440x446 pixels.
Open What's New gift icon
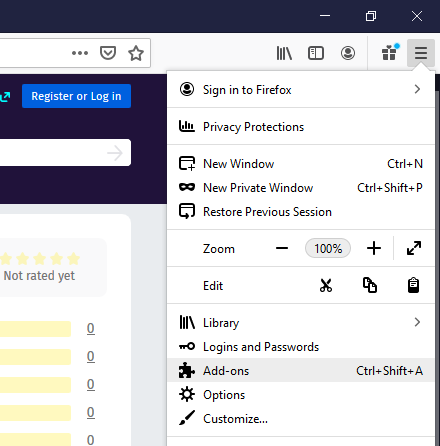click(x=390, y=52)
